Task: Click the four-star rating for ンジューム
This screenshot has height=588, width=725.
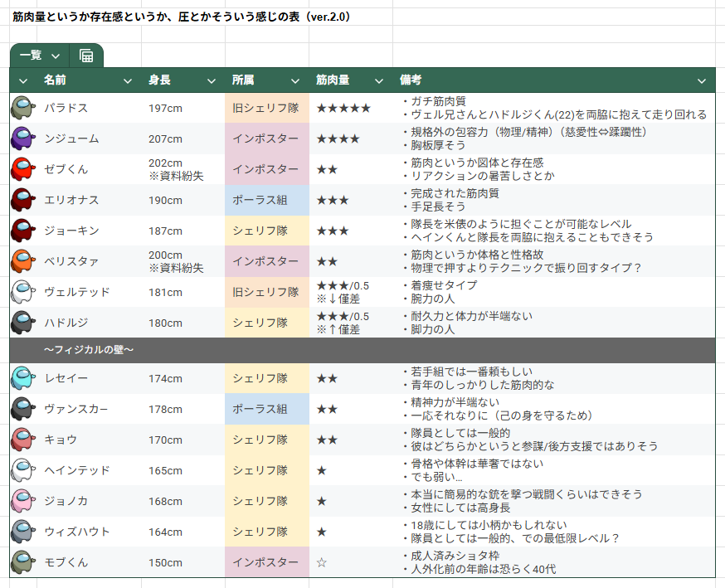Action: pos(338,138)
